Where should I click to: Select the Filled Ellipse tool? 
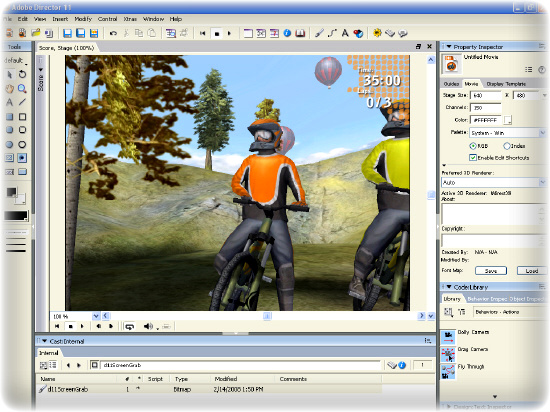pyautogui.click(x=9, y=144)
